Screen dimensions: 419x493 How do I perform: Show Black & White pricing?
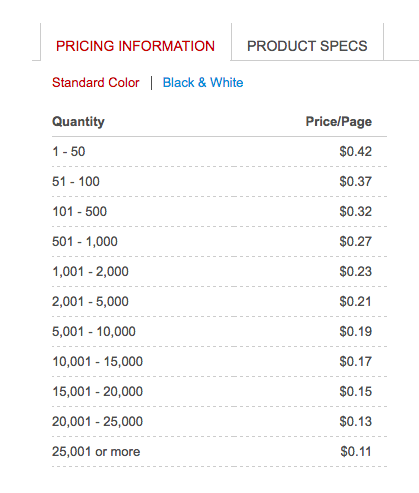(203, 82)
